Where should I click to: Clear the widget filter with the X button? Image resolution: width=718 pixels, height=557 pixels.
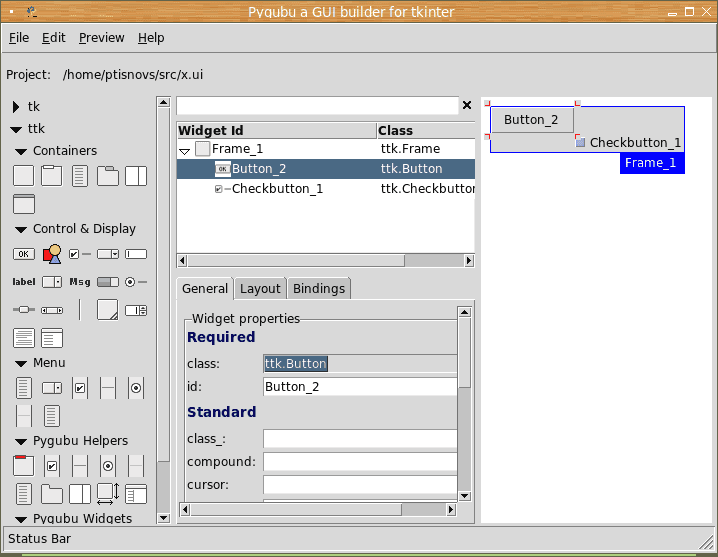pos(467,105)
